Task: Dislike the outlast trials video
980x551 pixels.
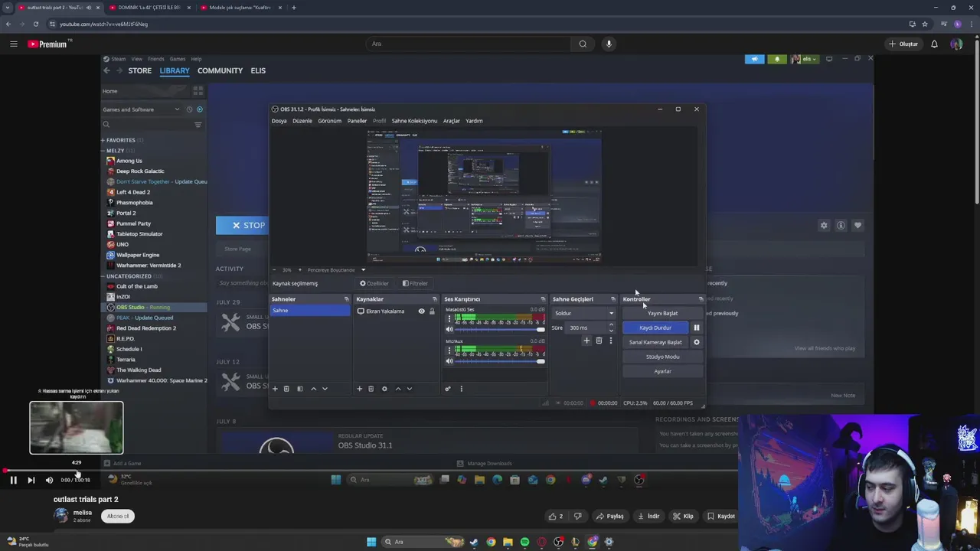Action: pyautogui.click(x=578, y=516)
